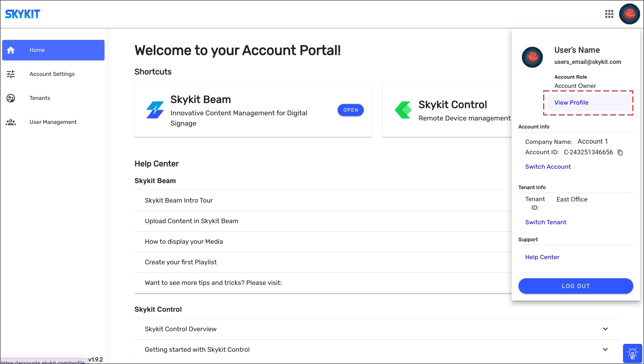Open Tenants from the sidebar
The image size is (644, 364).
click(x=53, y=98)
